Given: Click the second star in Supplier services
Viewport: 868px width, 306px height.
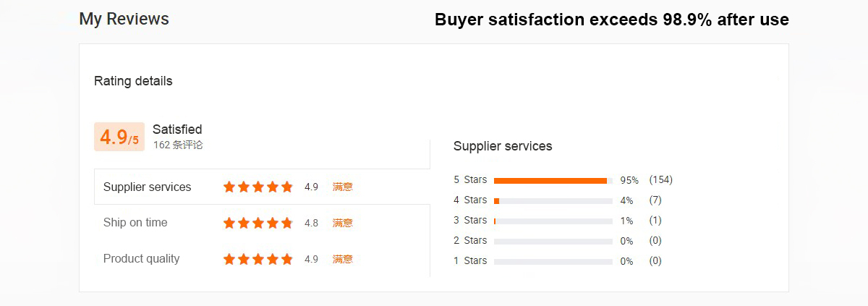Looking at the screenshot, I should 244,187.
